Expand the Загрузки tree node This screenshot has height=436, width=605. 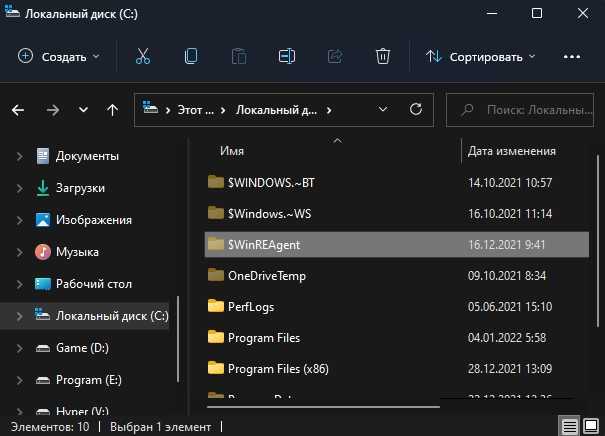(x=19, y=188)
